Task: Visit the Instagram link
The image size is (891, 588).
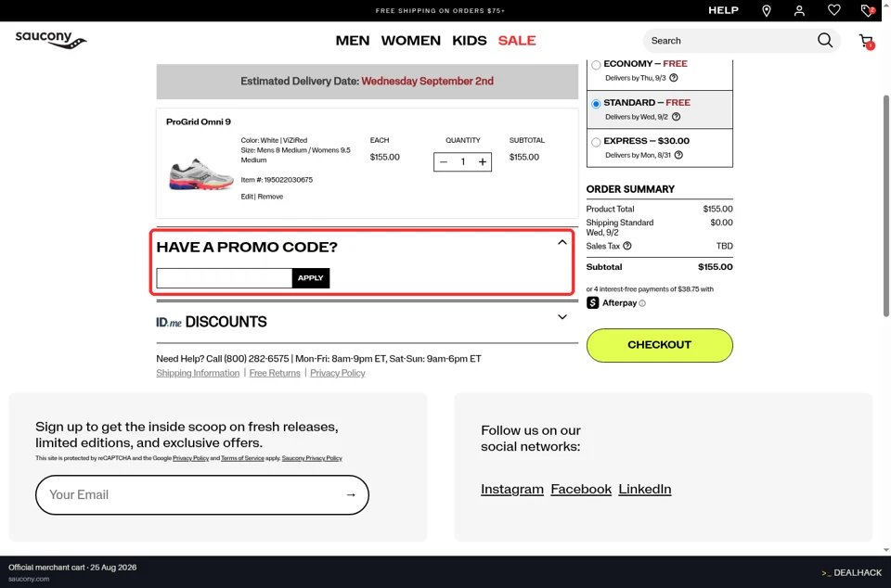Action: pyautogui.click(x=512, y=490)
